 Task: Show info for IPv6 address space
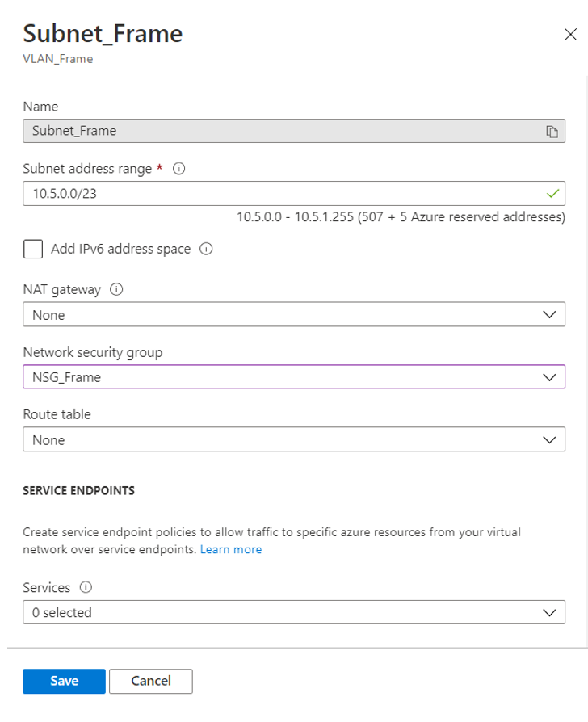(x=206, y=250)
